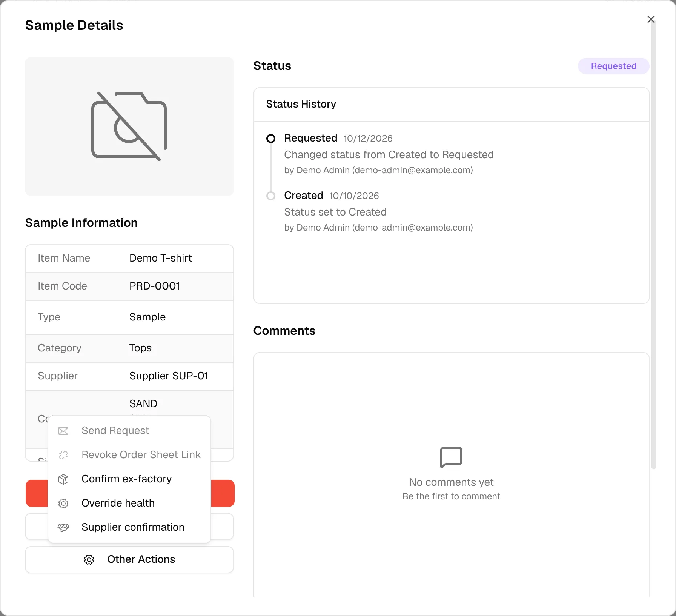676x616 pixels.
Task: Click the Confirm ex-factory box icon
Action: [x=63, y=479]
